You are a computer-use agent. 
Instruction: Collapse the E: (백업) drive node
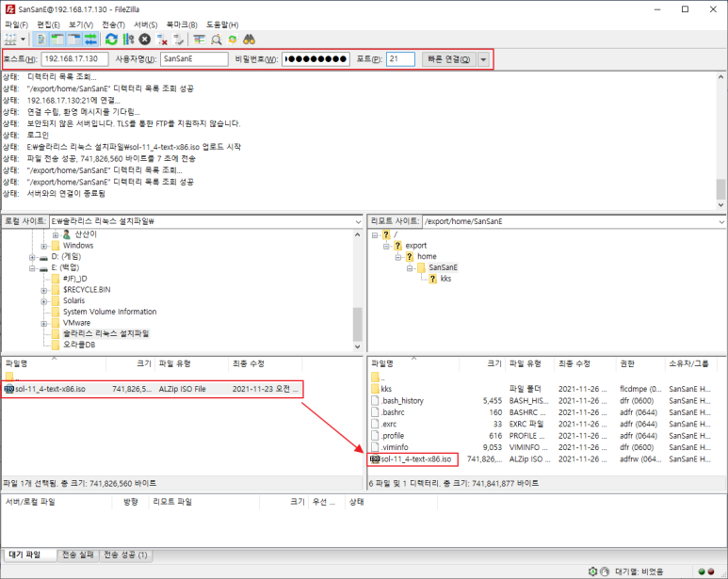(x=32, y=268)
